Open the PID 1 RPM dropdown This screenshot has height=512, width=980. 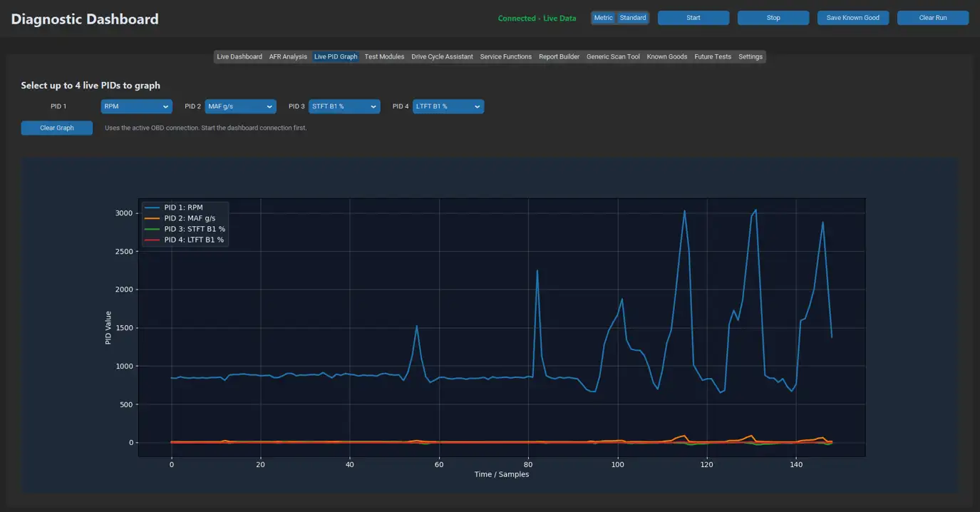tap(136, 106)
